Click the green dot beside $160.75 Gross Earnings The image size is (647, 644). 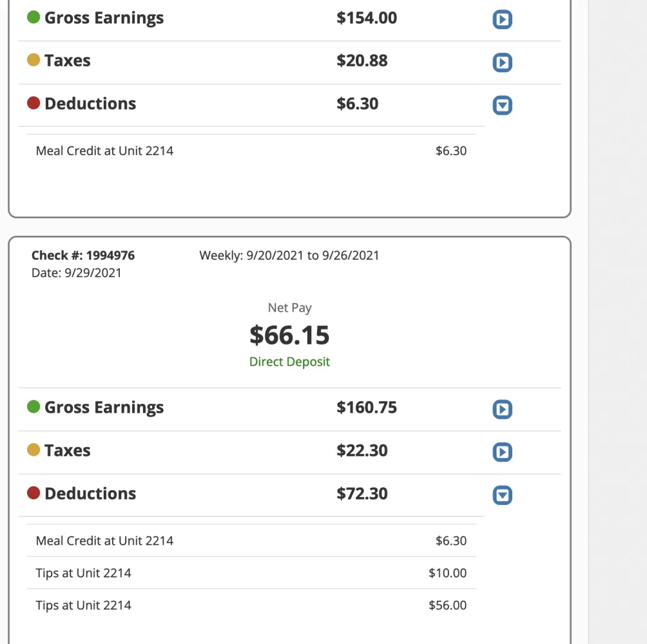click(x=34, y=407)
